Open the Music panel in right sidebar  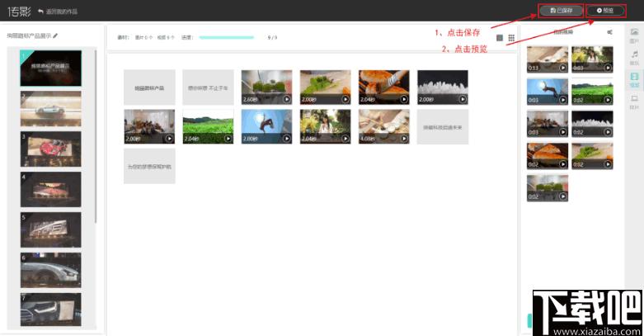[x=634, y=58]
